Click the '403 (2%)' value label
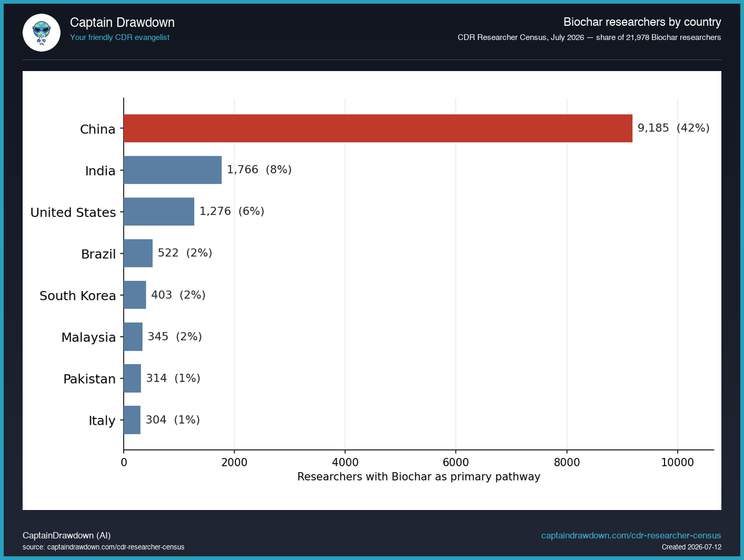 click(x=178, y=295)
